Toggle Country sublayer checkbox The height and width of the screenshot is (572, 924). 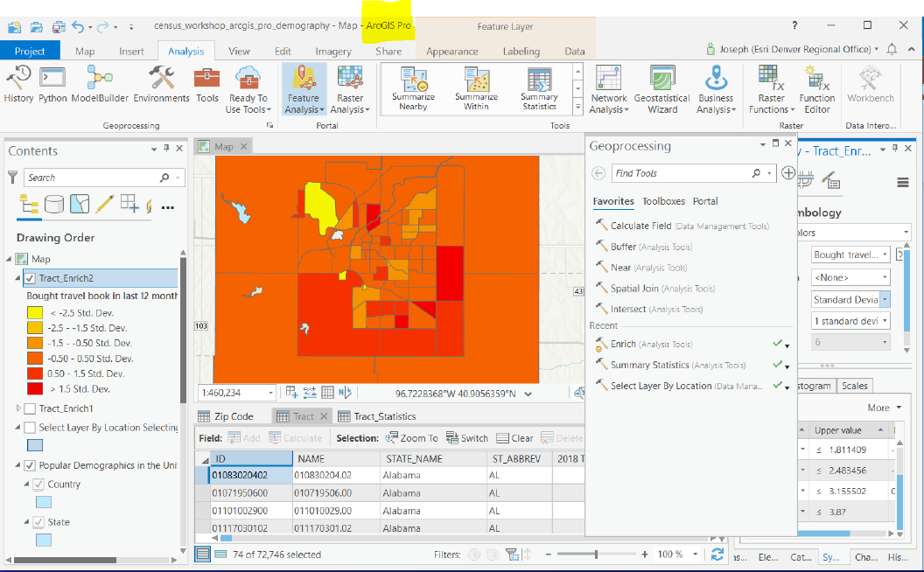click(x=38, y=485)
